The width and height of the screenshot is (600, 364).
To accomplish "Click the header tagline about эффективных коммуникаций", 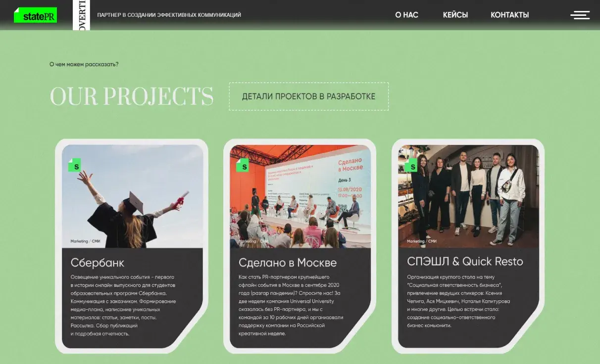I will click(x=169, y=15).
